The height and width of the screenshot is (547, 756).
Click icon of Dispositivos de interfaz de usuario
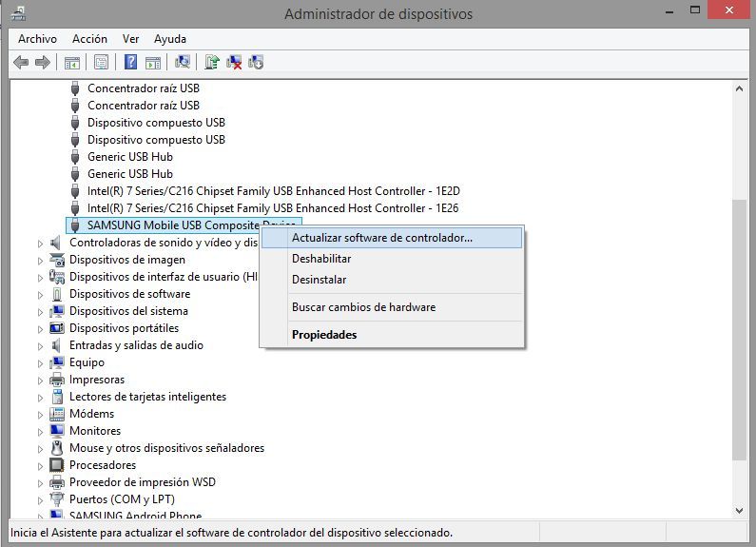coord(57,277)
